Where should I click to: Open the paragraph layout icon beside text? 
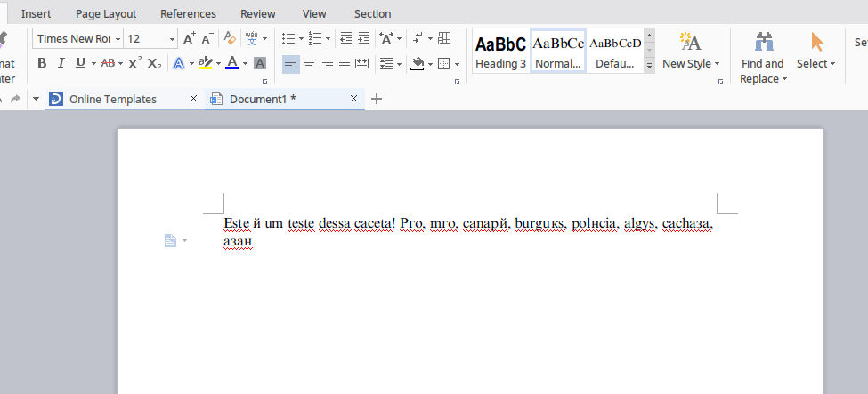(x=171, y=241)
